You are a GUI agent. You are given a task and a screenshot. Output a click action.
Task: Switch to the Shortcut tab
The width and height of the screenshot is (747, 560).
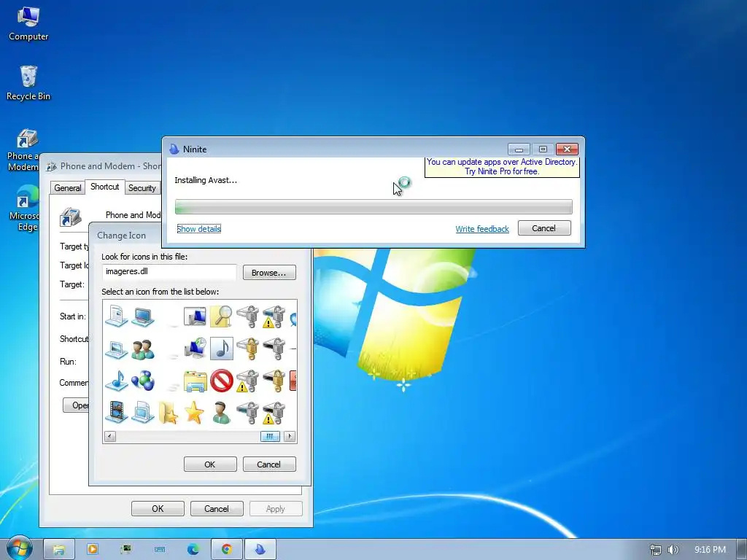pyautogui.click(x=105, y=187)
